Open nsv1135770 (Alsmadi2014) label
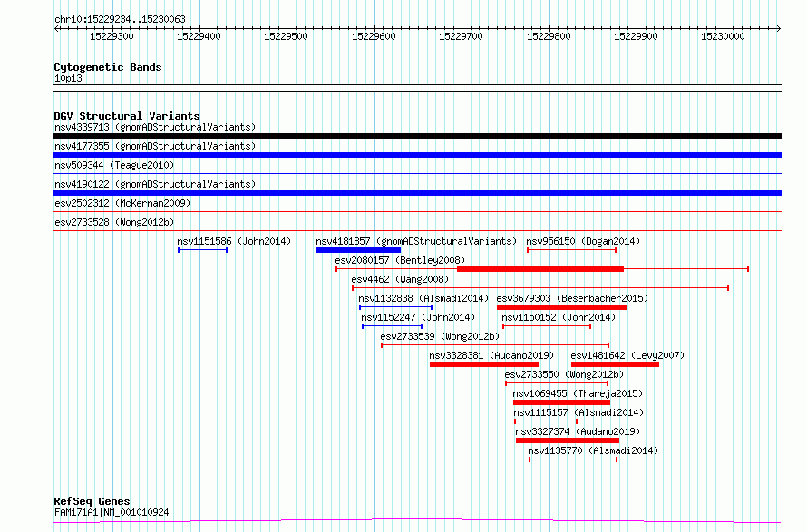807x532 pixels. point(593,450)
